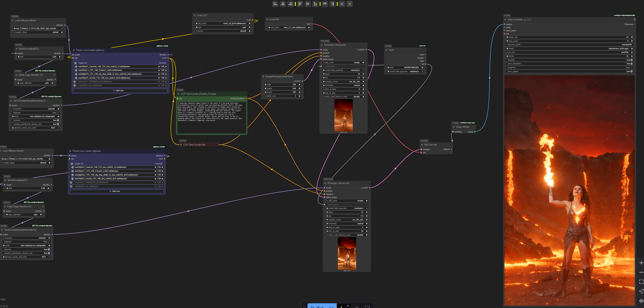The width and height of the screenshot is (644, 308).
Task: Click the equalize node widths icon
Action: (325, 4)
